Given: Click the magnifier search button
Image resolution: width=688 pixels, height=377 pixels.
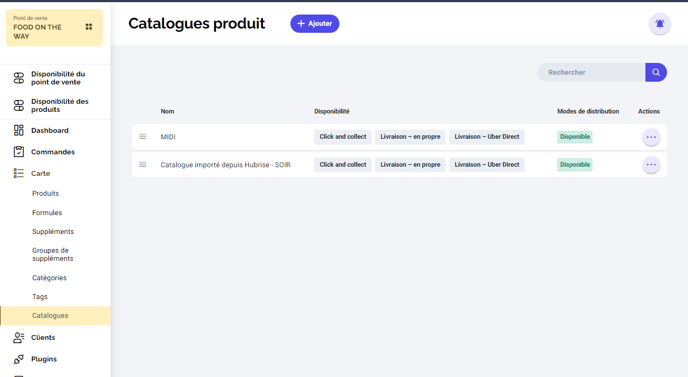Looking at the screenshot, I should [x=656, y=72].
